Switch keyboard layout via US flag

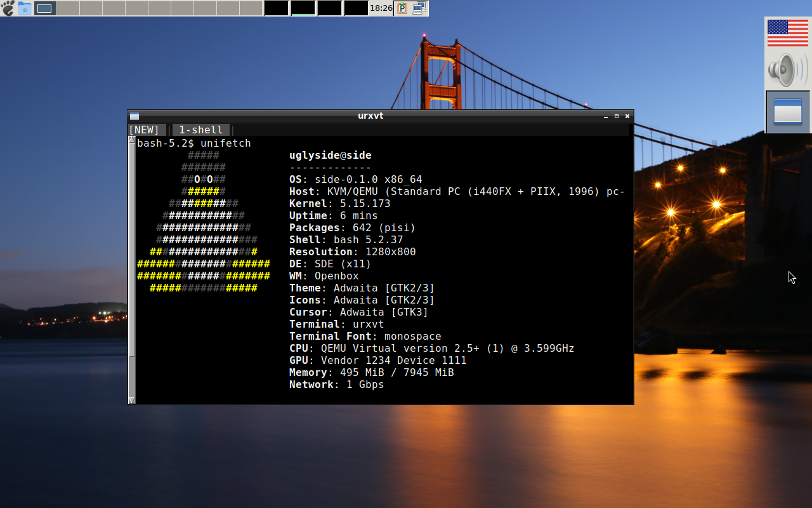pyautogui.click(x=787, y=33)
